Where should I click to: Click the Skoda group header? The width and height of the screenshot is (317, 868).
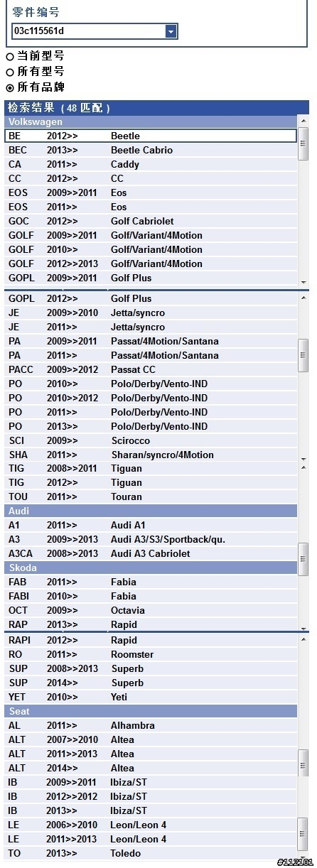151,568
